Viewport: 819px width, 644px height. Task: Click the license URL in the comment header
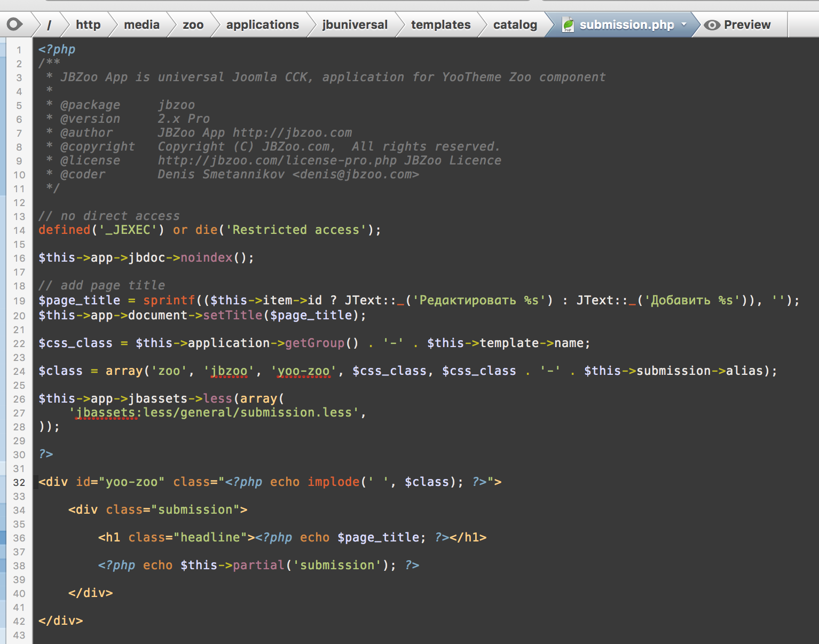(277, 161)
